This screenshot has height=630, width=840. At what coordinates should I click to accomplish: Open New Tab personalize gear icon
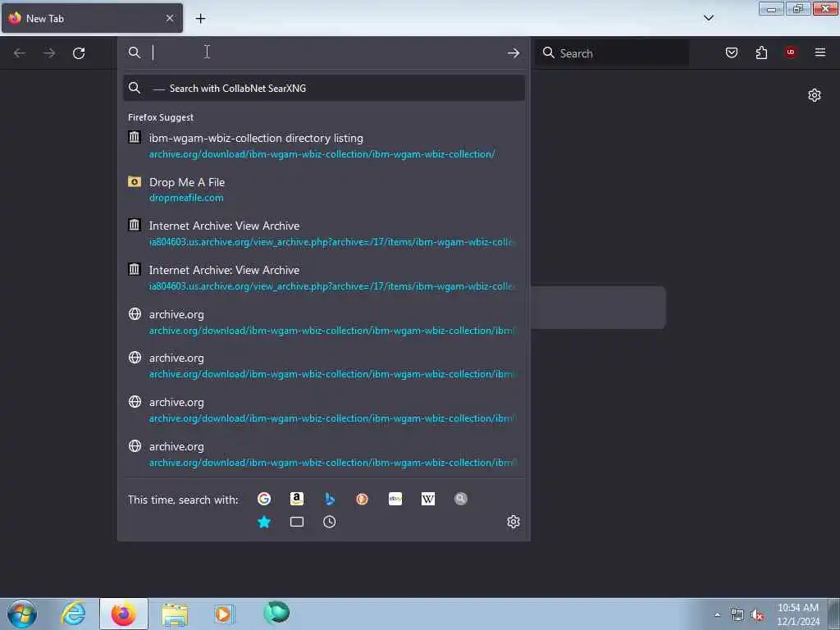815,95
